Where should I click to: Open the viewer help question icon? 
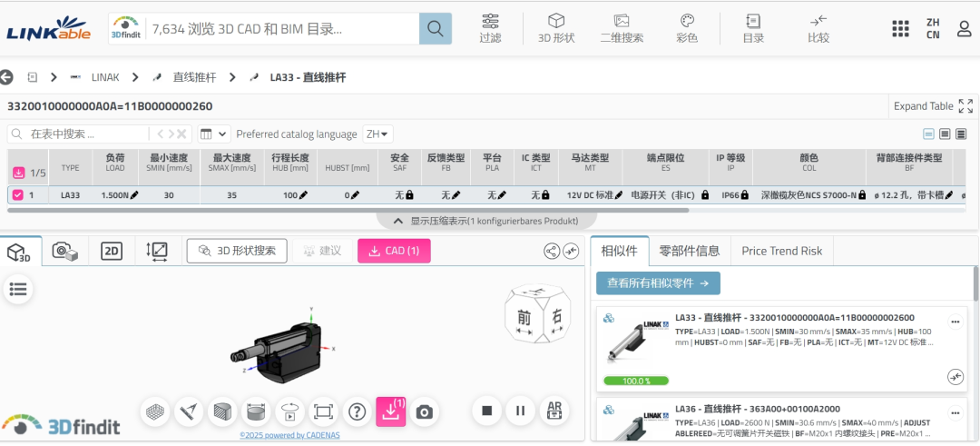(357, 411)
